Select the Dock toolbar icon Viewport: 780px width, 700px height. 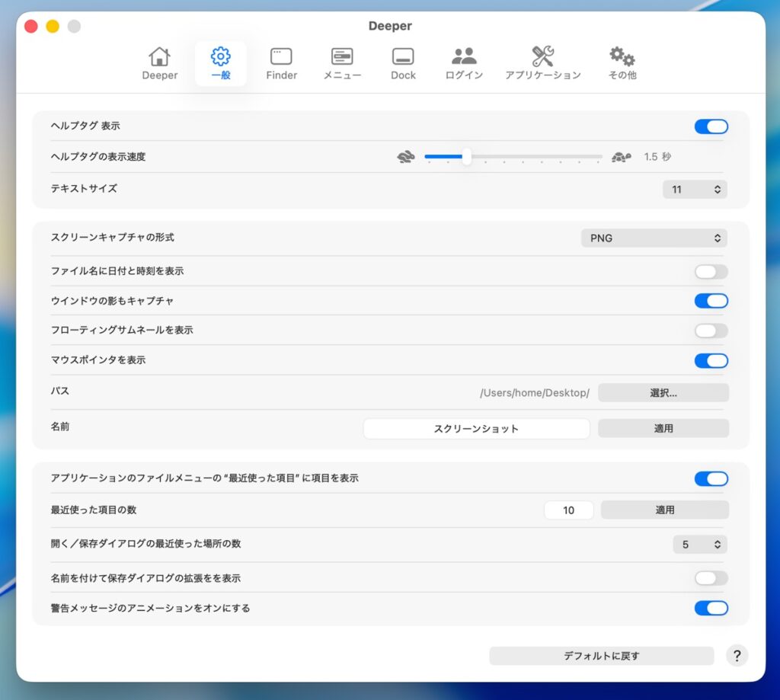click(x=403, y=57)
